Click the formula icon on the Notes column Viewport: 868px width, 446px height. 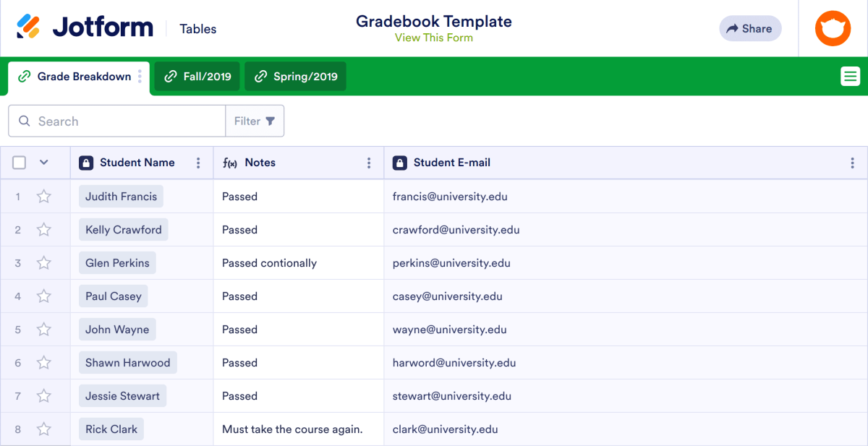(x=230, y=163)
